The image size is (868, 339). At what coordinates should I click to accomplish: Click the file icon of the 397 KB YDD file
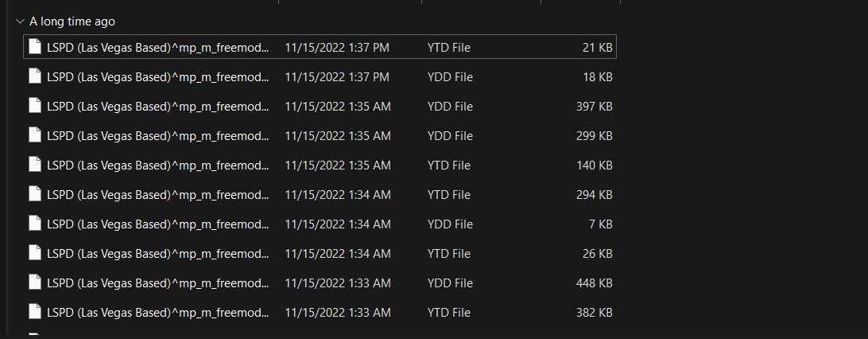tap(34, 106)
